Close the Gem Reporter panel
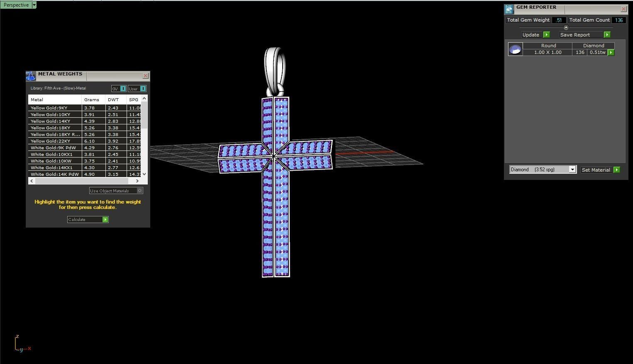 coord(623,9)
